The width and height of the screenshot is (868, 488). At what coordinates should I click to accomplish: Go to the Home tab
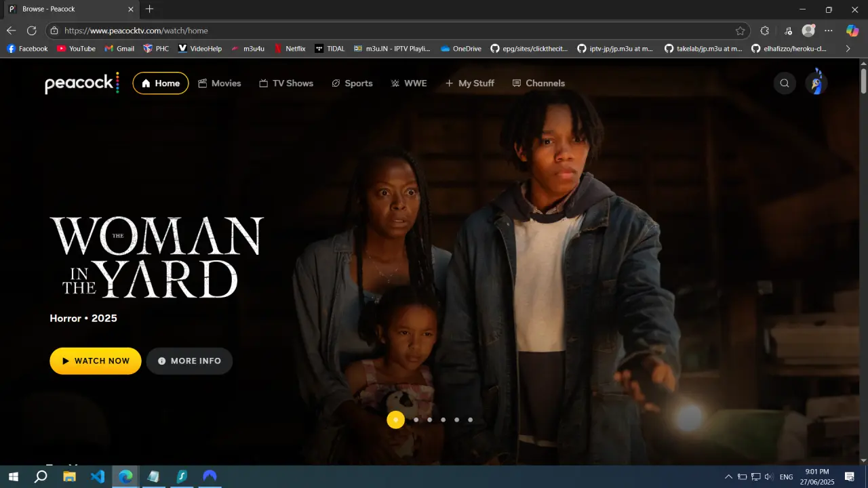161,83
